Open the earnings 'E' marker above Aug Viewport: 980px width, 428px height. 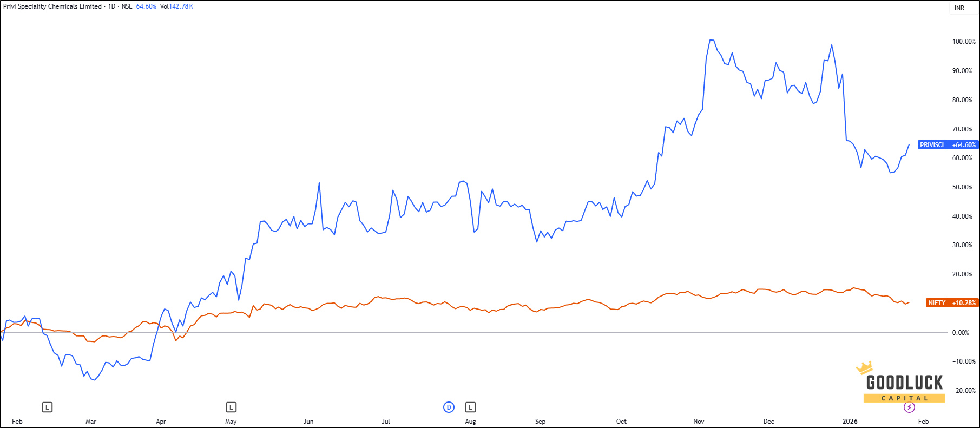click(470, 407)
